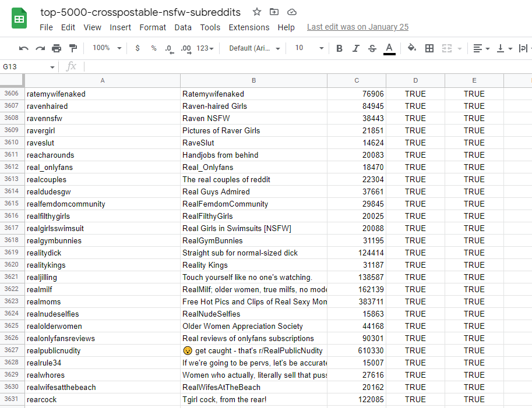
Task: Click the Name box showing G13
Action: point(29,67)
